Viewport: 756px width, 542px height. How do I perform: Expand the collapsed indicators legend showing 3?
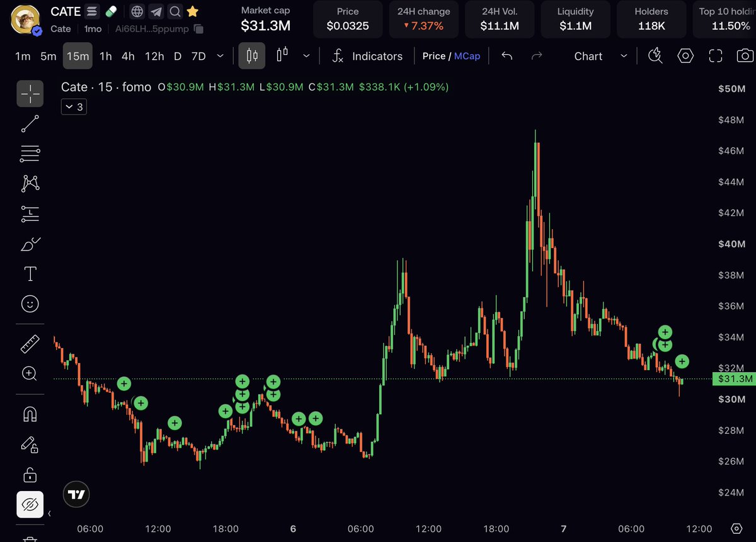pos(74,107)
